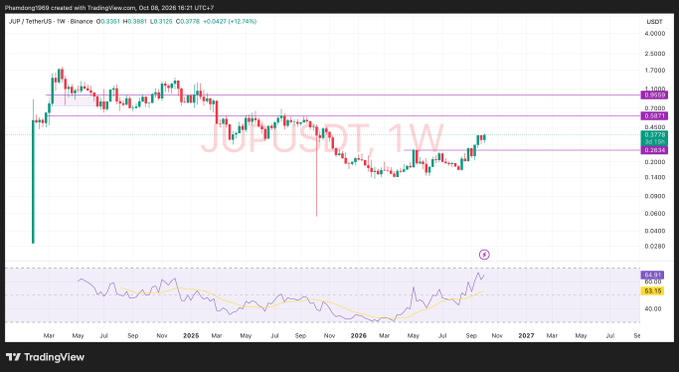
Task: Click the 1.7000 price axis label
Action: (x=655, y=70)
